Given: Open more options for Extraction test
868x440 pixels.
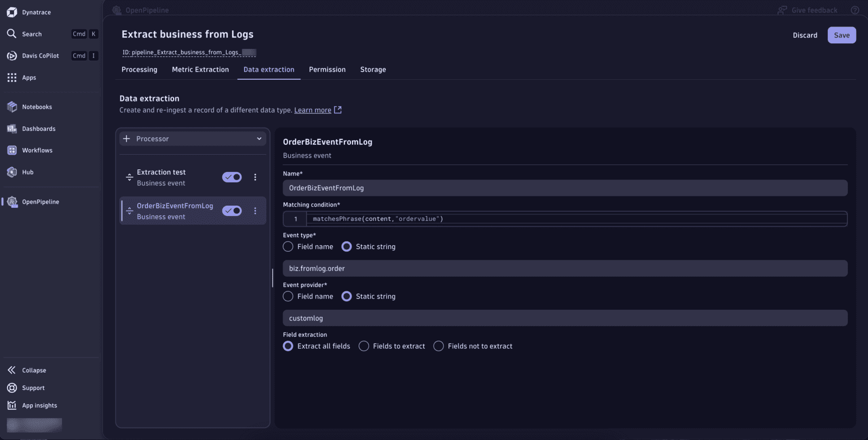Looking at the screenshot, I should tap(255, 177).
